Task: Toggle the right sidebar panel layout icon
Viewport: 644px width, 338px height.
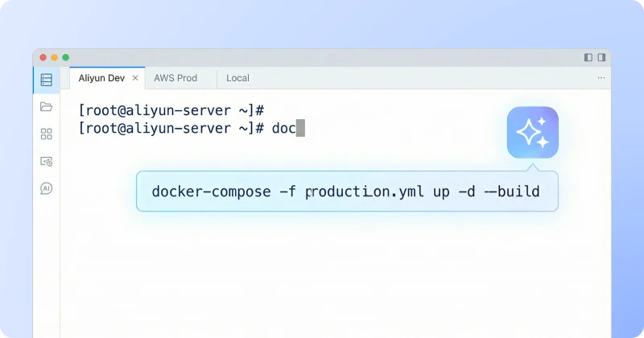Action: coord(601,57)
